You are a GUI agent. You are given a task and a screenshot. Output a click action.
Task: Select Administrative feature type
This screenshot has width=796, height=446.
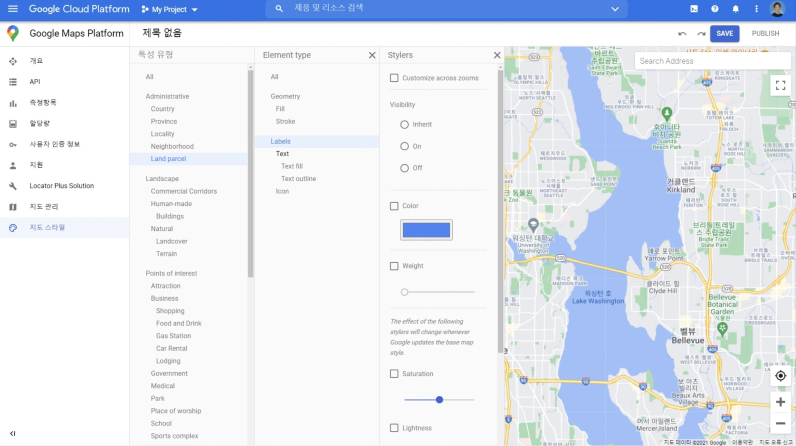167,96
